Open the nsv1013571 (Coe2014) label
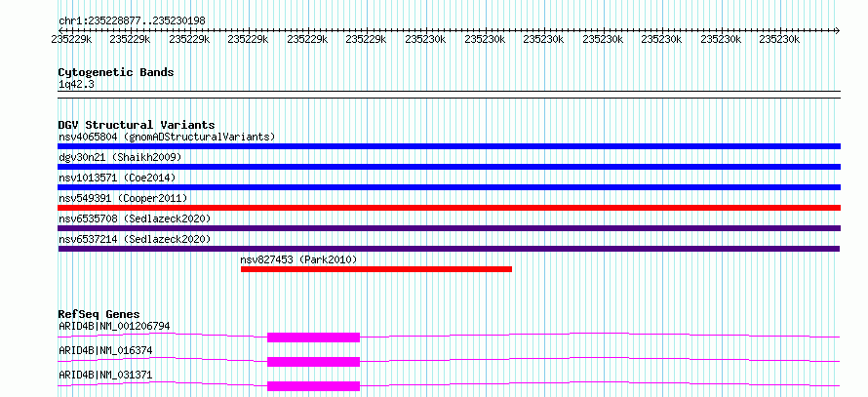The width and height of the screenshot is (868, 397). (x=117, y=178)
